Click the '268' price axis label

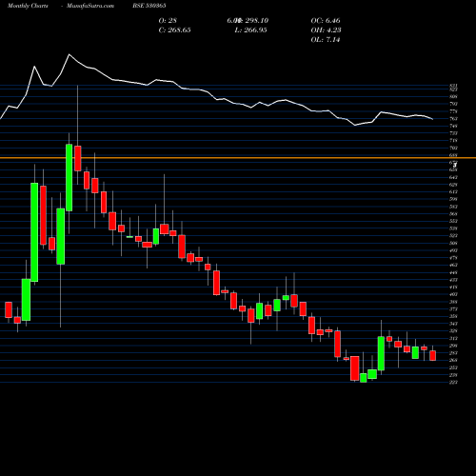453,360
